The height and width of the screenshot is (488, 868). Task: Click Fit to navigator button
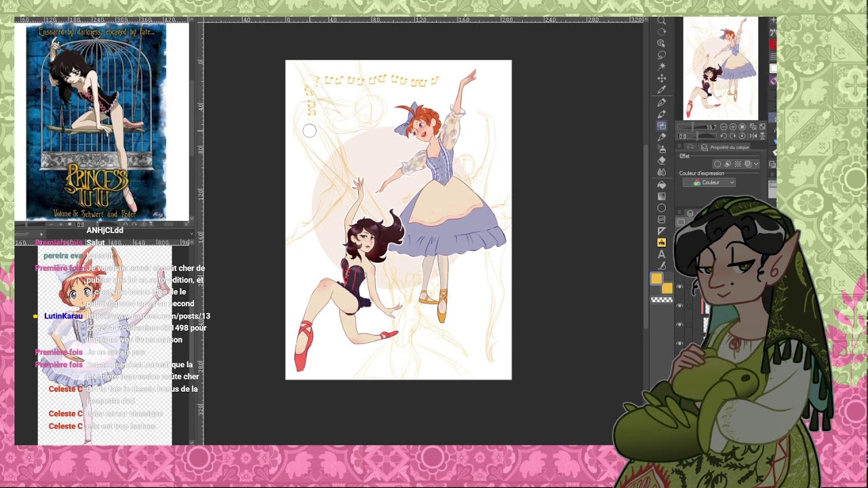(742, 127)
